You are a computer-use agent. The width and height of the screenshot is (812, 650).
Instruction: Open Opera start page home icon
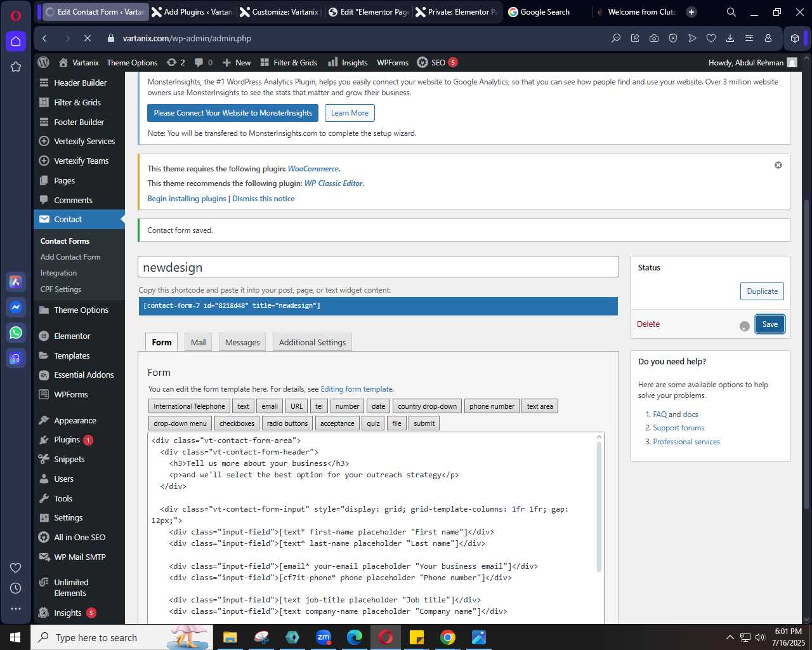pos(16,41)
